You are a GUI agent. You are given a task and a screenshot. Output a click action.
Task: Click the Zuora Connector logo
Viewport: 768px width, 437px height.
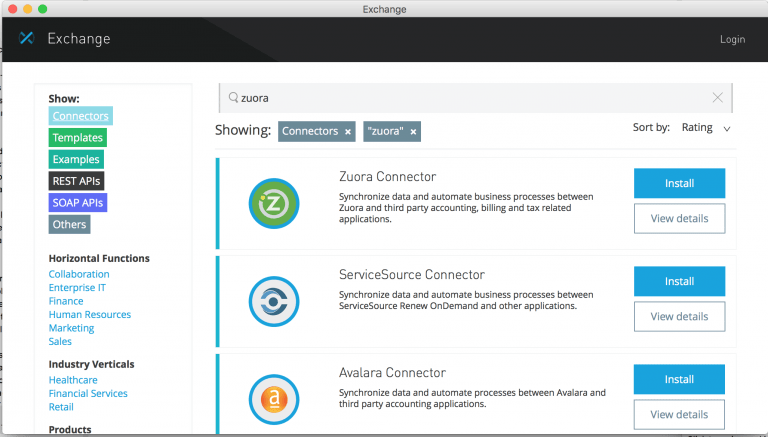pos(274,203)
